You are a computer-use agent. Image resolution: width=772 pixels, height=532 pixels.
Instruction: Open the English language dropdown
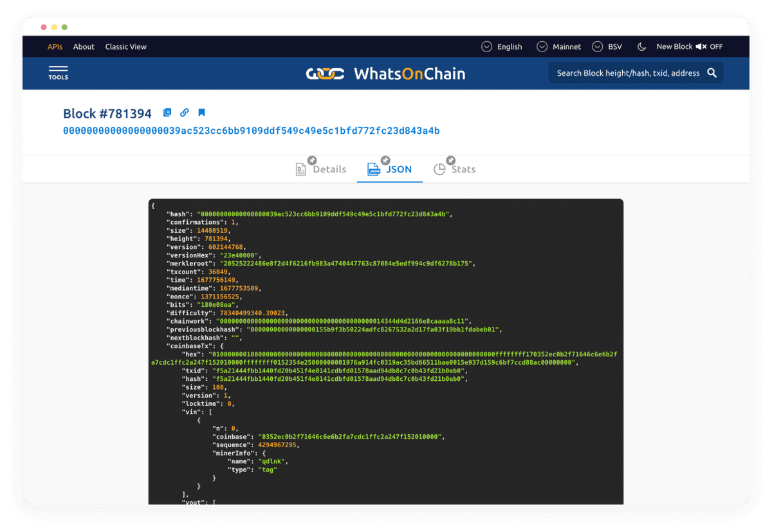[502, 46]
